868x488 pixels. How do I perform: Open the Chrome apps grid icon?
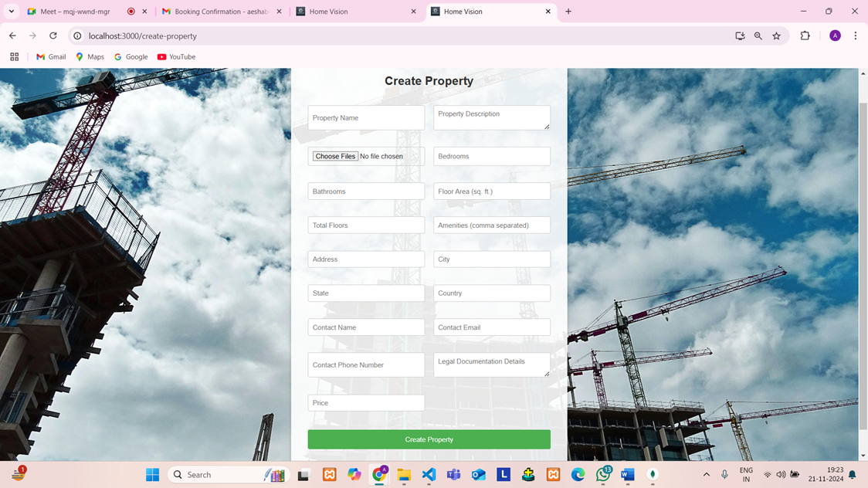(x=14, y=56)
